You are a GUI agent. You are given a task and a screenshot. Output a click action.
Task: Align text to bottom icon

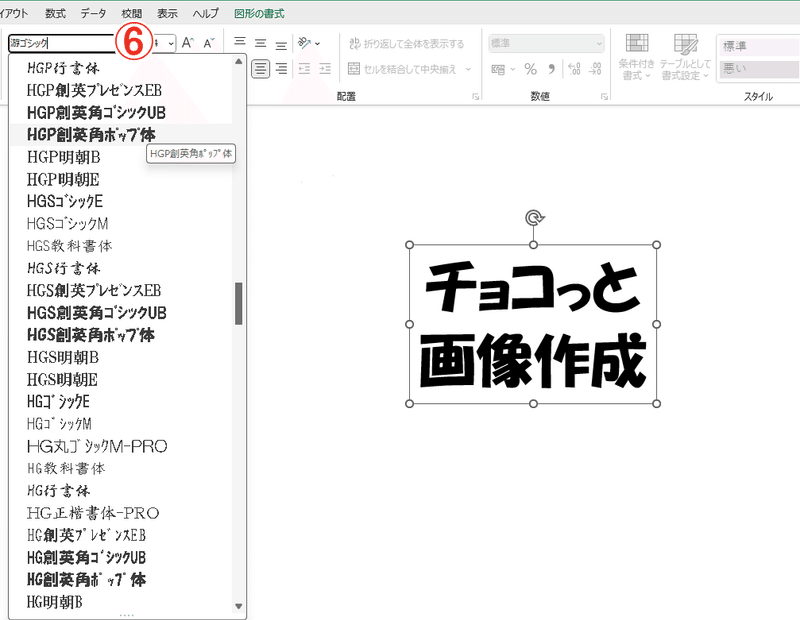pyautogui.click(x=281, y=45)
